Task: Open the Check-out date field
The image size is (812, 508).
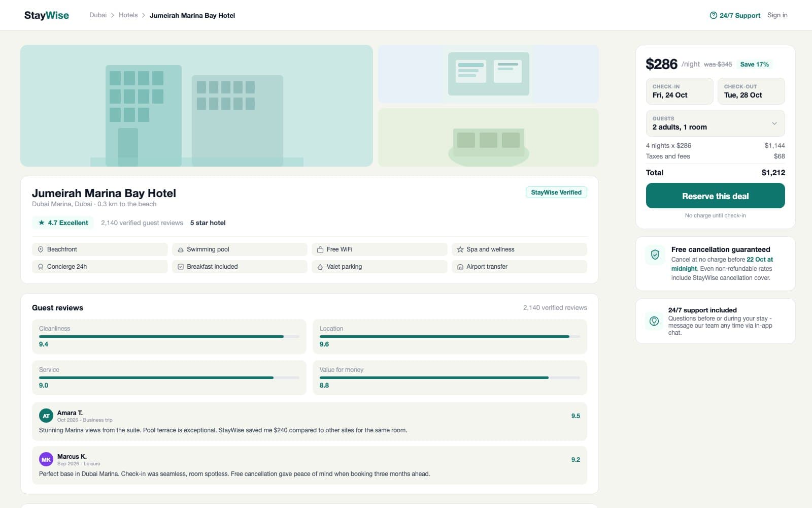Action: (x=751, y=91)
